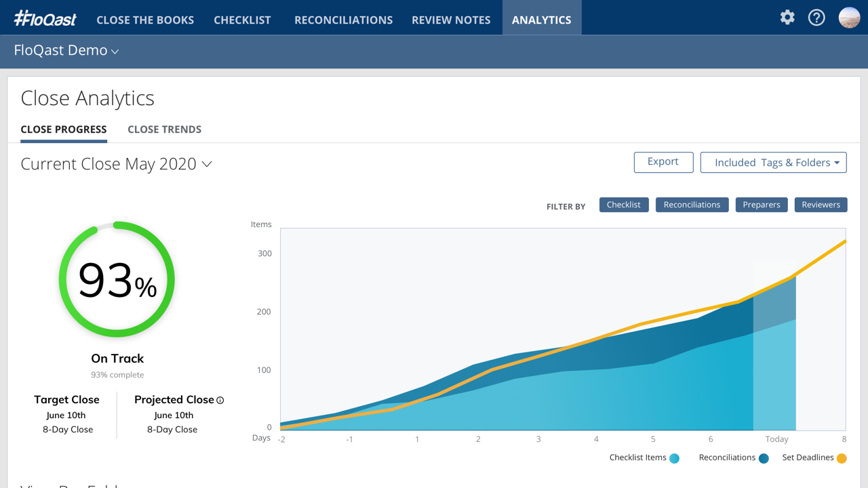The height and width of the screenshot is (488, 868).
Task: Click the Projected Close heading
Action: (x=174, y=400)
